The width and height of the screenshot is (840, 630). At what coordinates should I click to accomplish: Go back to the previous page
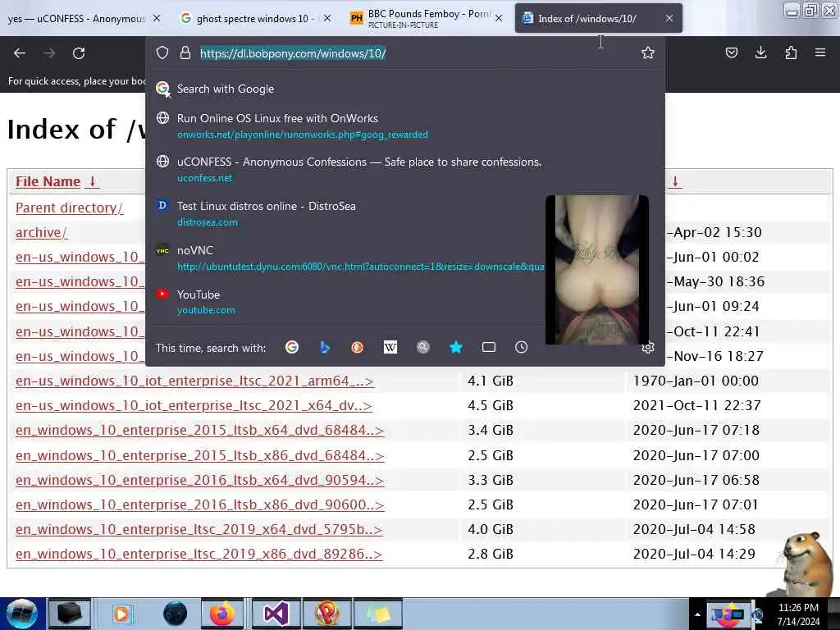coord(20,53)
